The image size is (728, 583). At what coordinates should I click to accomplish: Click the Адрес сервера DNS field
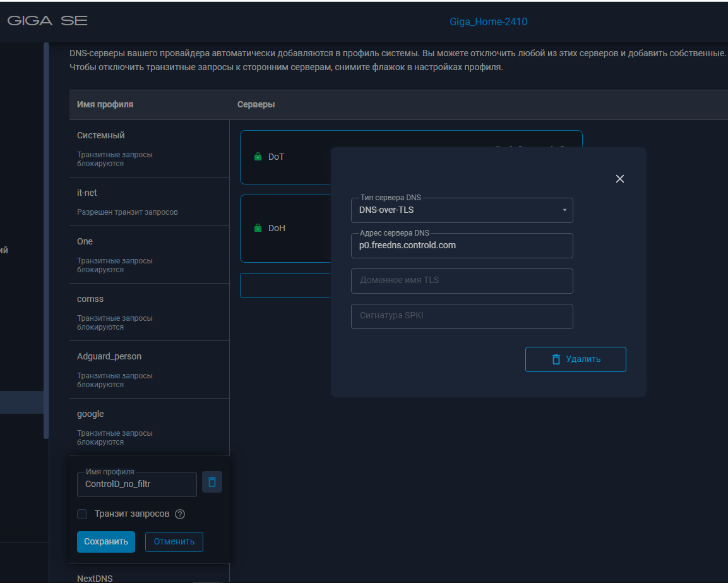(x=462, y=246)
